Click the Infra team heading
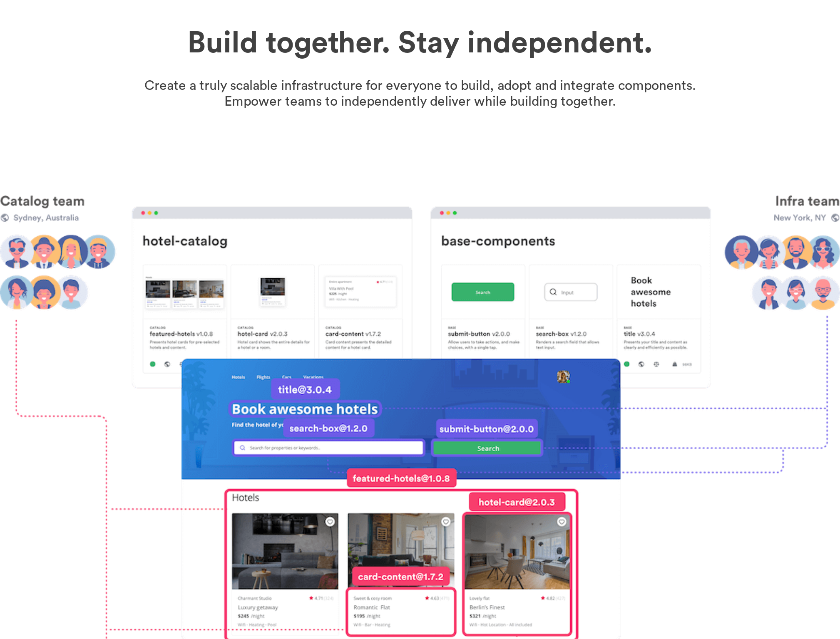 [807, 201]
